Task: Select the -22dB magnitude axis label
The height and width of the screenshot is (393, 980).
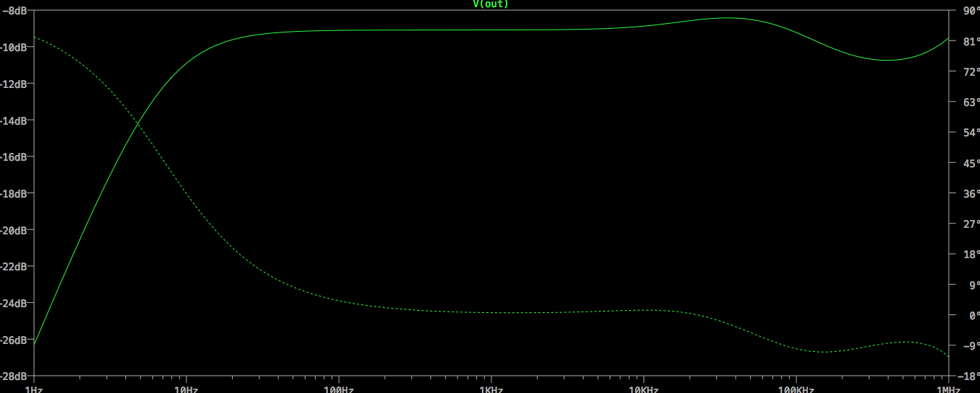Action: (13, 267)
